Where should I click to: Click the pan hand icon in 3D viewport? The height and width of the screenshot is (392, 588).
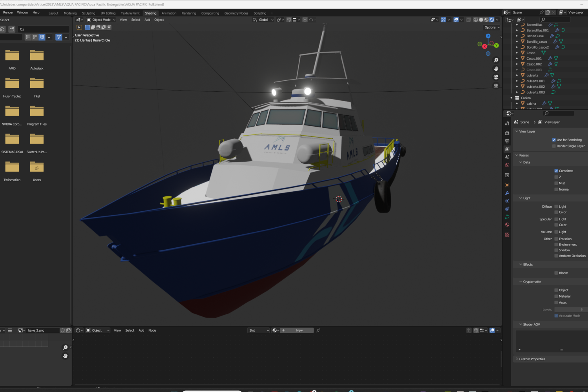click(x=496, y=69)
